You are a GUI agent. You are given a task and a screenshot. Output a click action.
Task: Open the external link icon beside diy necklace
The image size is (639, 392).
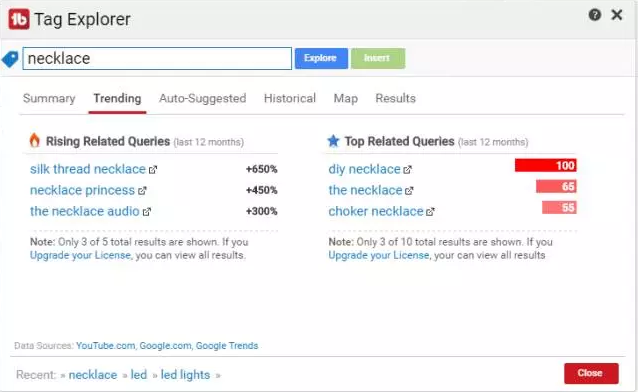pyautogui.click(x=408, y=170)
